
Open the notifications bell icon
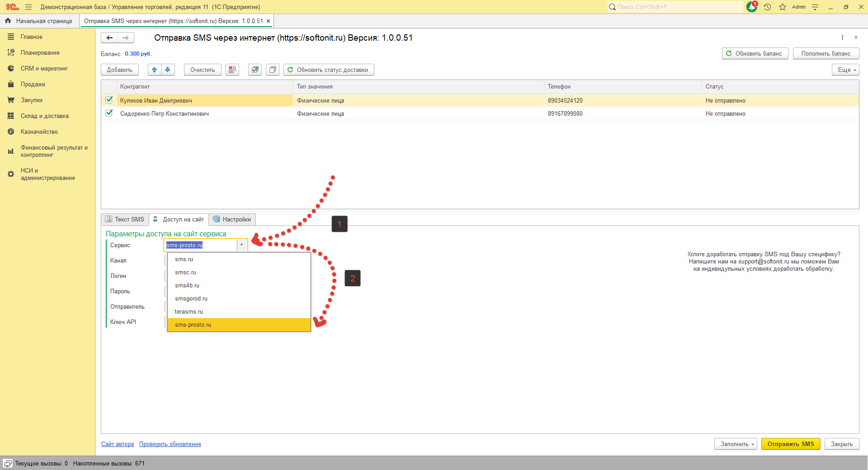coord(751,7)
